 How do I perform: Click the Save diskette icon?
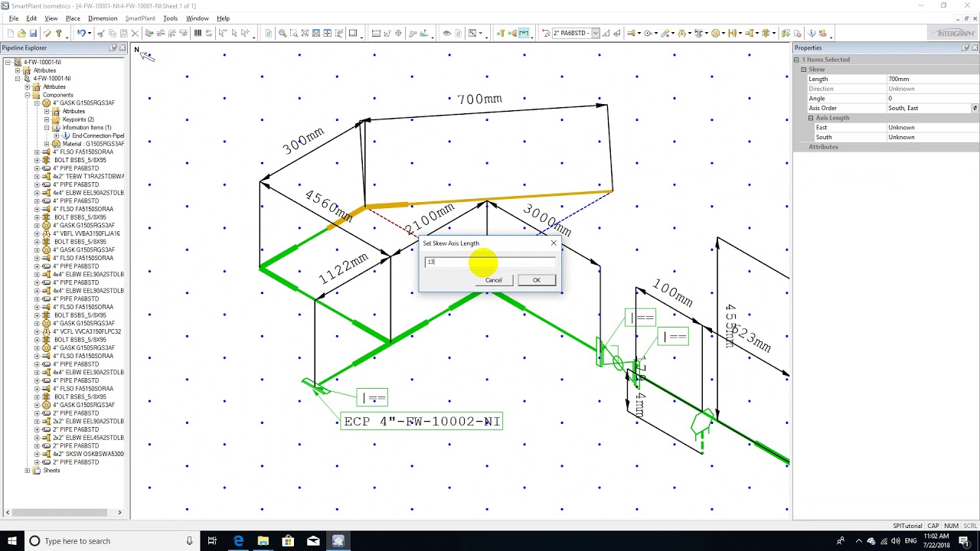pyautogui.click(x=33, y=33)
